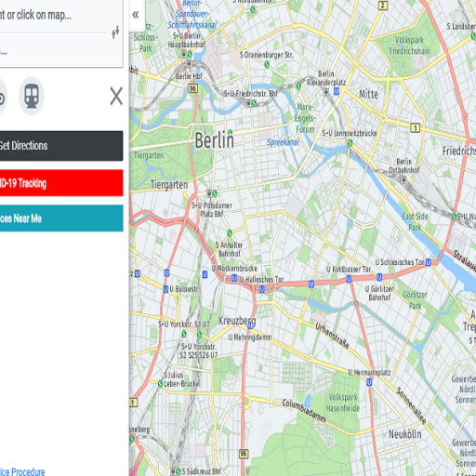The width and height of the screenshot is (476, 476).
Task: Click train icon at Berlin Ostbahnhof
Action: [403, 179]
